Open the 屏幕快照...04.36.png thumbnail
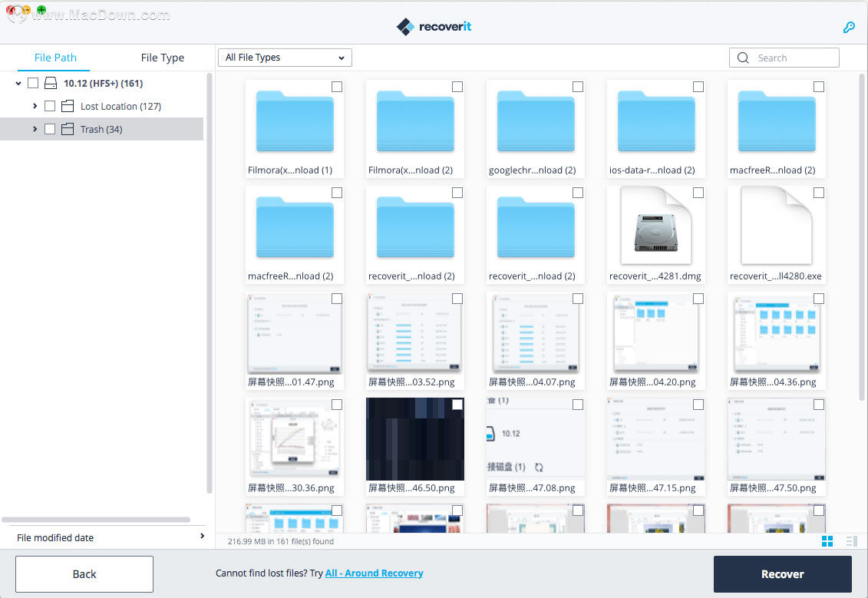This screenshot has height=598, width=868. click(x=777, y=334)
